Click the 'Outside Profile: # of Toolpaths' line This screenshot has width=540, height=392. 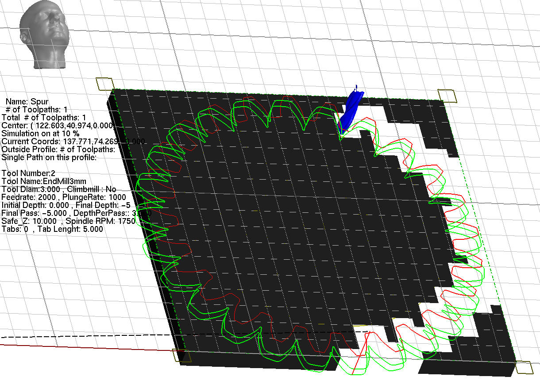58,149
